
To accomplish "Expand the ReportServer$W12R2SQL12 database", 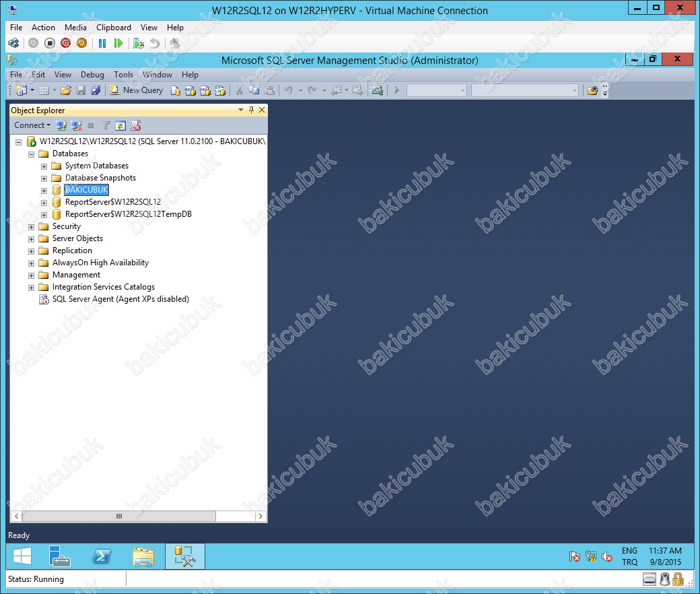I will pos(44,202).
